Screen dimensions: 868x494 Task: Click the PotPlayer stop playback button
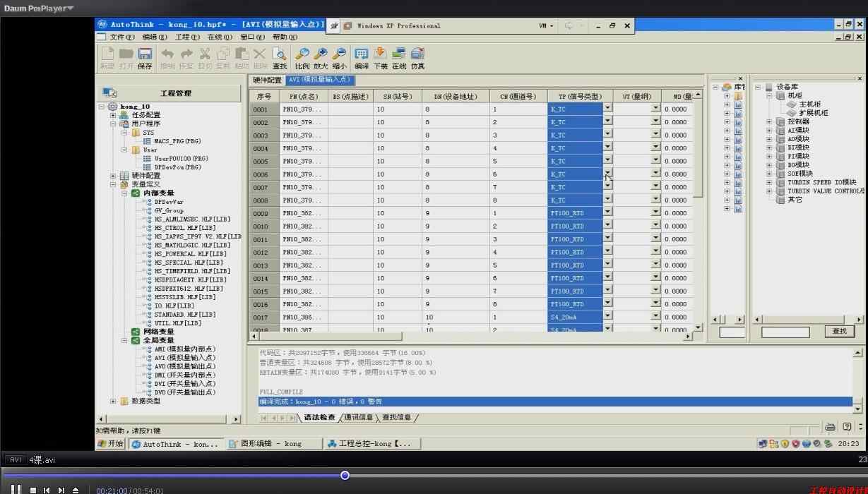pyautogui.click(x=33, y=490)
